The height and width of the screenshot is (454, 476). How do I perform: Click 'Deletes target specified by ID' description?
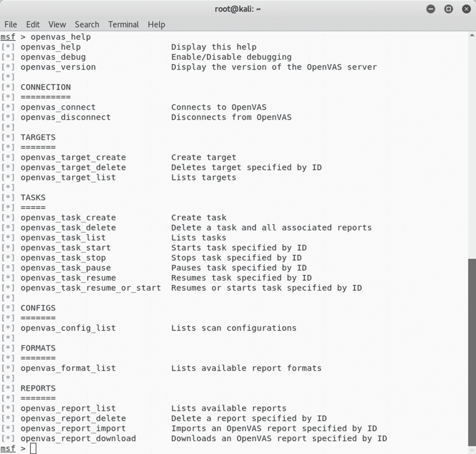[x=247, y=167]
